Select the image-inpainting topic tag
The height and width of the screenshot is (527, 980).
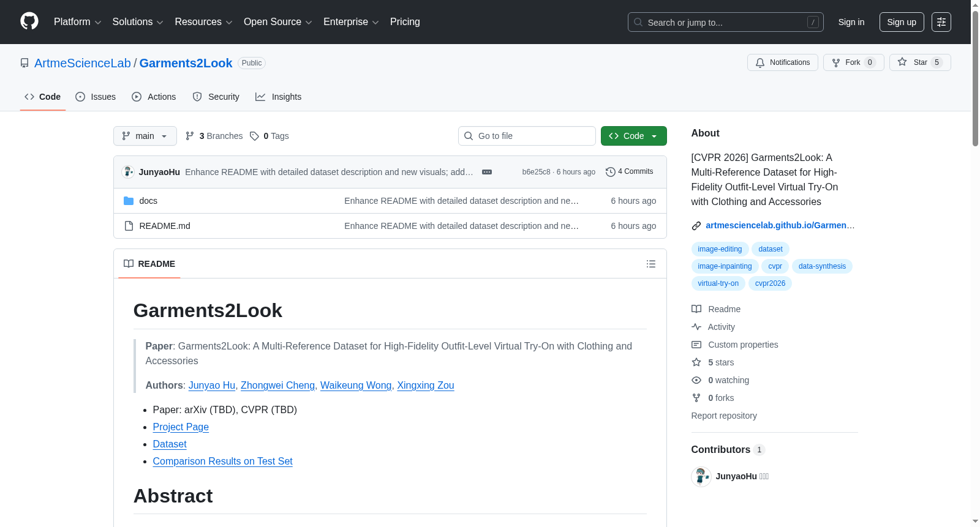pyautogui.click(x=725, y=266)
